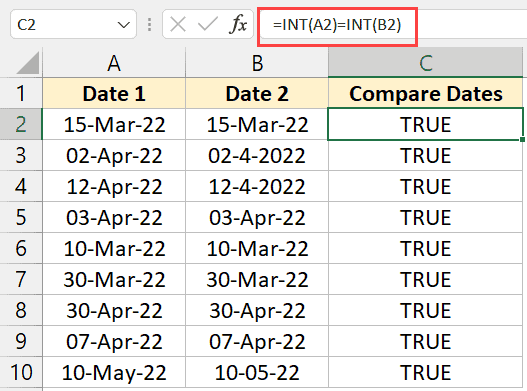This screenshot has width=527, height=391.
Task: Select row 1 header
Action: pyautogui.click(x=21, y=93)
